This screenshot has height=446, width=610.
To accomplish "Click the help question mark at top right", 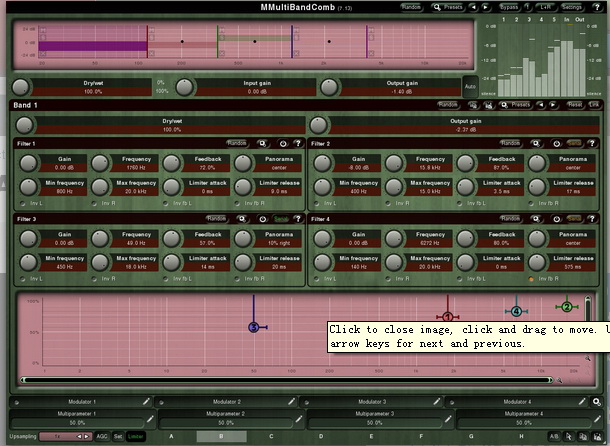I will coord(596,7).
